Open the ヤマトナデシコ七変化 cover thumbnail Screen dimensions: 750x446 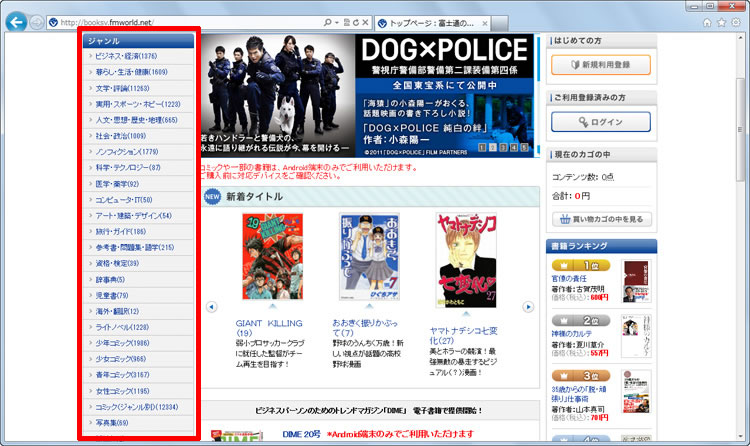click(466, 260)
